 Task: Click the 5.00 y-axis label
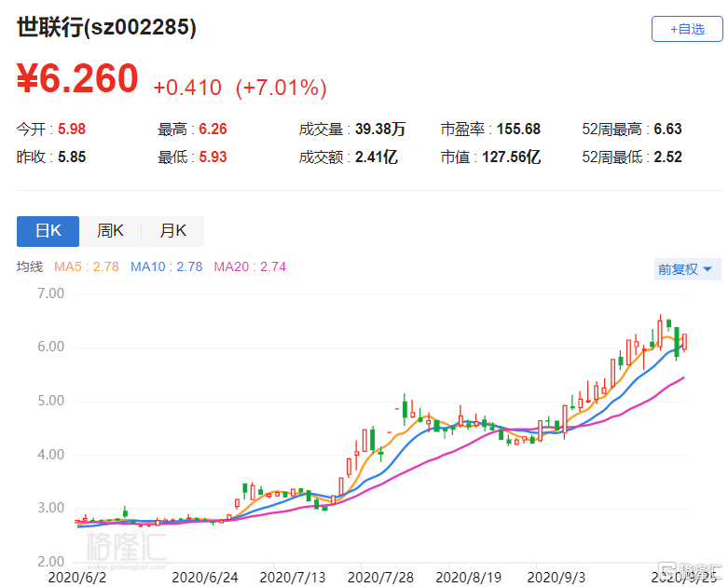tap(50, 401)
